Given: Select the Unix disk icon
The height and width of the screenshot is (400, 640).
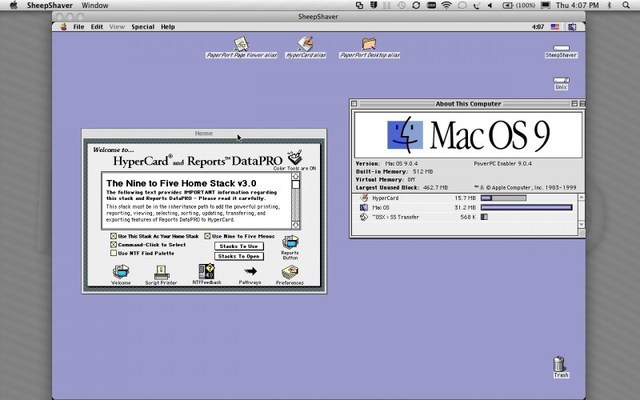Looking at the screenshot, I should (561, 80).
